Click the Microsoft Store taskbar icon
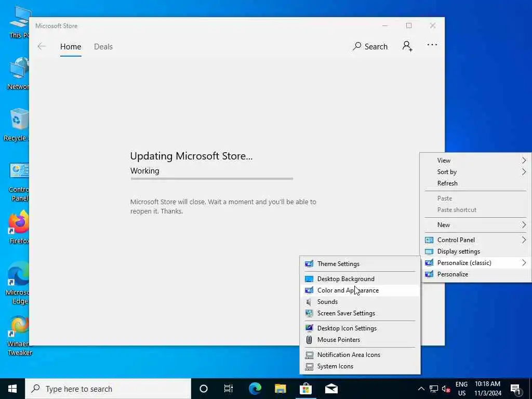Screen dimensions: 532x399 click(x=305, y=389)
